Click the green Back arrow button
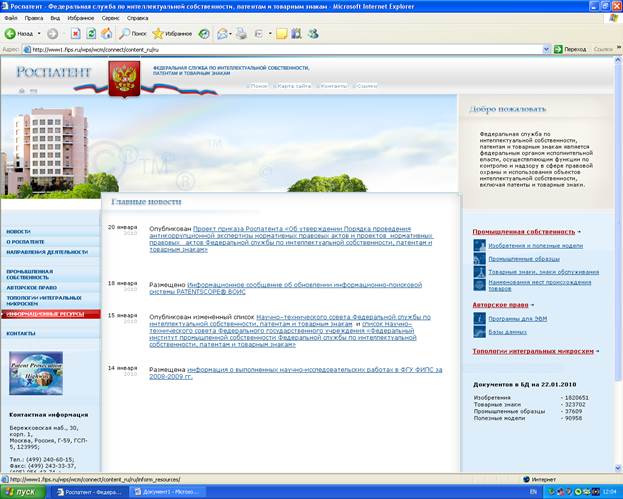Viewport: 623px width, 499px height. 10,34
